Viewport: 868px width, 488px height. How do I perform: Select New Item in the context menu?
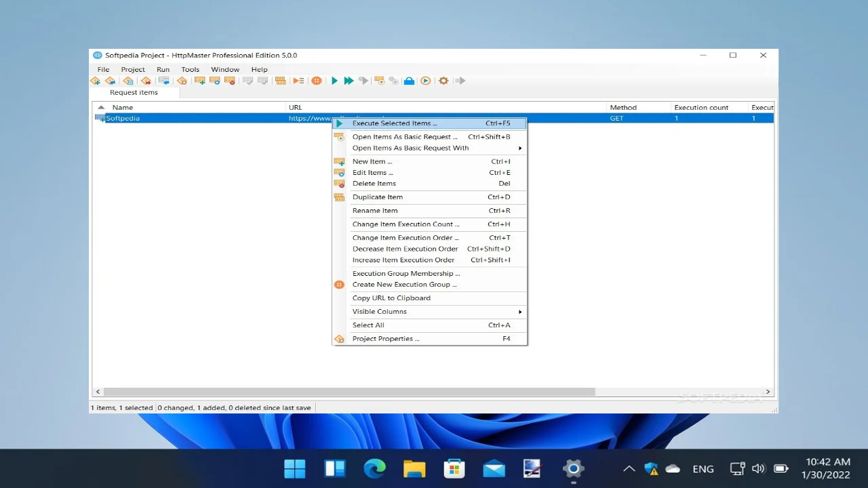(x=430, y=161)
